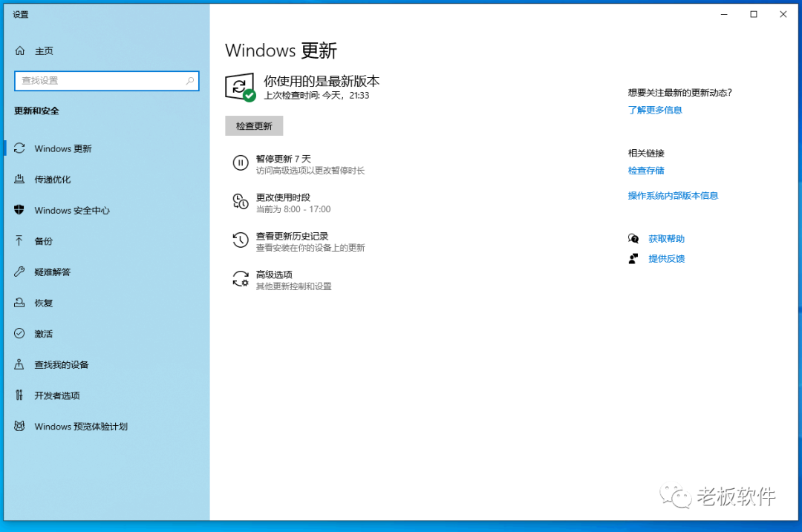This screenshot has width=802, height=532.
Task: Click the Windows 预览体验计划 cat icon
Action: pos(19,426)
